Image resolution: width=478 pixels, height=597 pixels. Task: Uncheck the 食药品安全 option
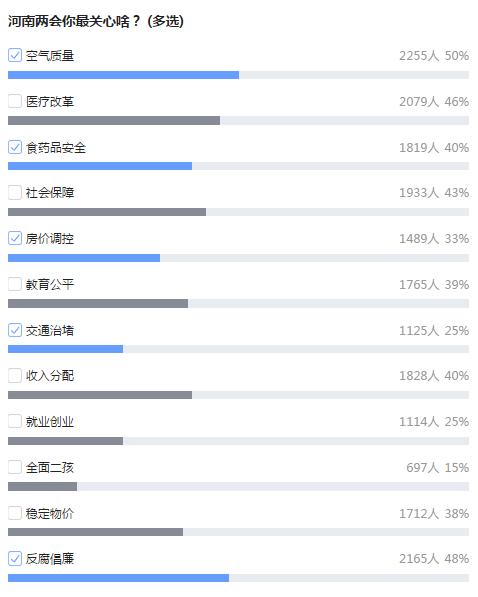(x=15, y=147)
